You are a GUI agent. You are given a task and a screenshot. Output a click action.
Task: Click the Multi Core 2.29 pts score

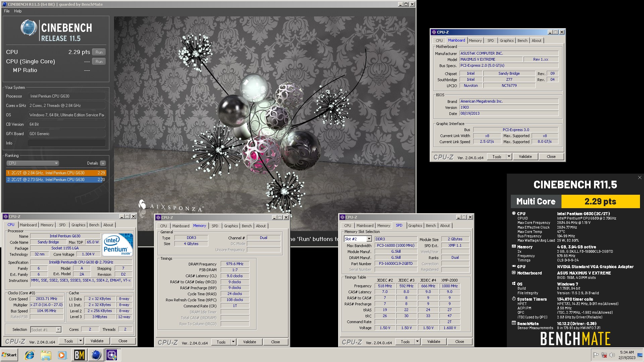[x=600, y=201]
